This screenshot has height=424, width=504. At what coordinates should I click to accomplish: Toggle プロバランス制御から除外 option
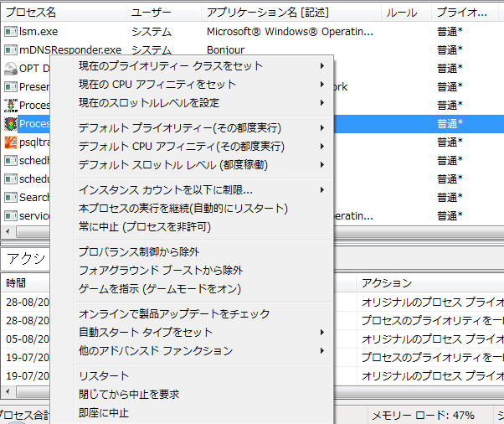(139, 251)
